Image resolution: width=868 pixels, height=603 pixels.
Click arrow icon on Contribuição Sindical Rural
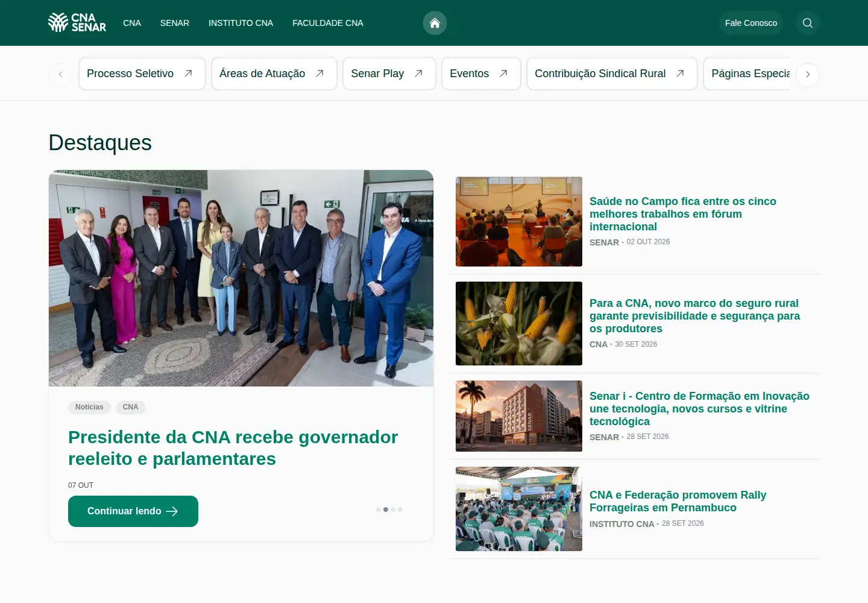click(x=680, y=74)
